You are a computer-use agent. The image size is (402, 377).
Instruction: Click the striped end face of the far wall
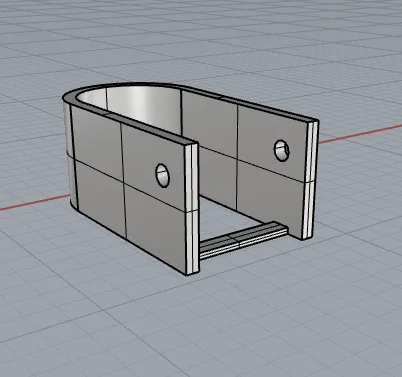(x=310, y=180)
